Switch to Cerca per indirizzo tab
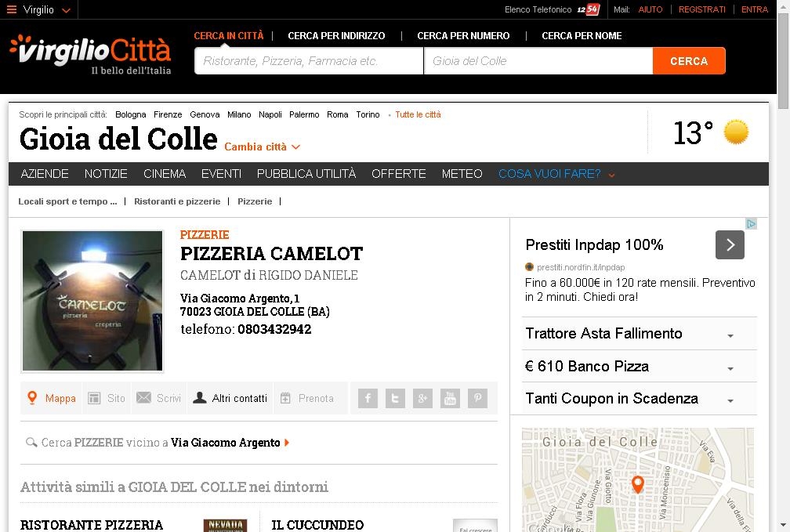 click(x=336, y=36)
